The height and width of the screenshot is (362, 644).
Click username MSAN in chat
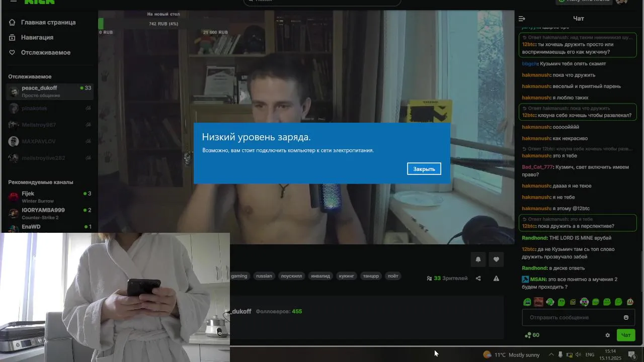[538, 280]
